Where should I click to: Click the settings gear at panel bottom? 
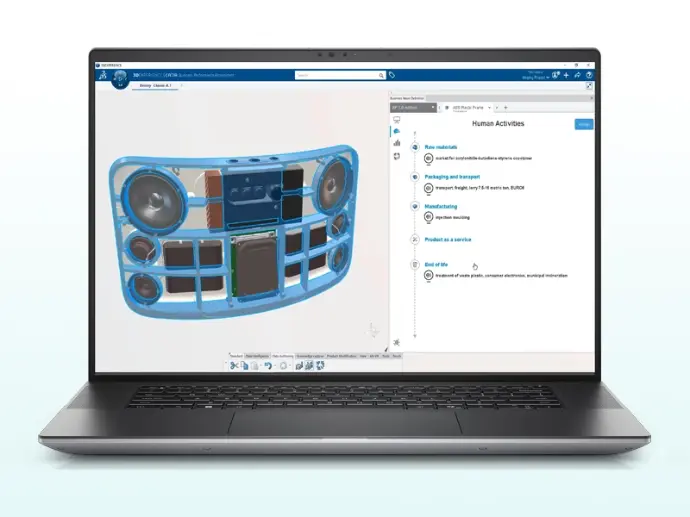pos(396,342)
